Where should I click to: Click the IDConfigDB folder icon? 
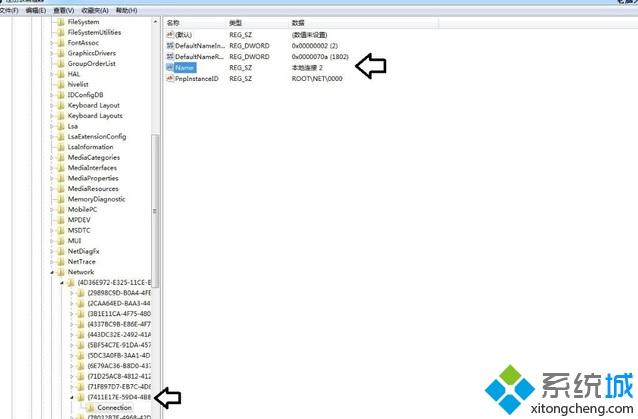coord(61,95)
